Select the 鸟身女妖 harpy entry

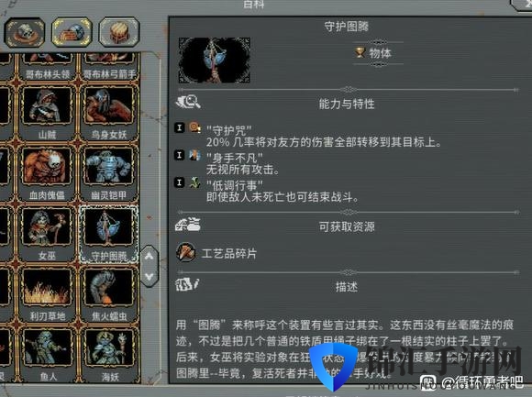coord(108,113)
